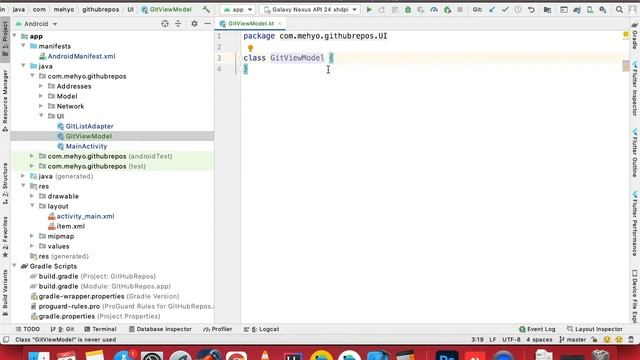
Task: Collapse the UI package
Action: click(x=41, y=116)
